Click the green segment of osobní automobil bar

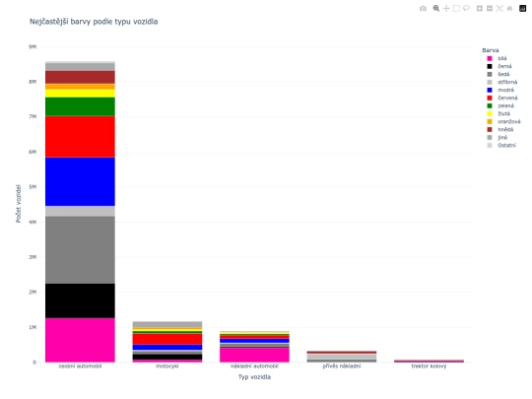(x=80, y=106)
